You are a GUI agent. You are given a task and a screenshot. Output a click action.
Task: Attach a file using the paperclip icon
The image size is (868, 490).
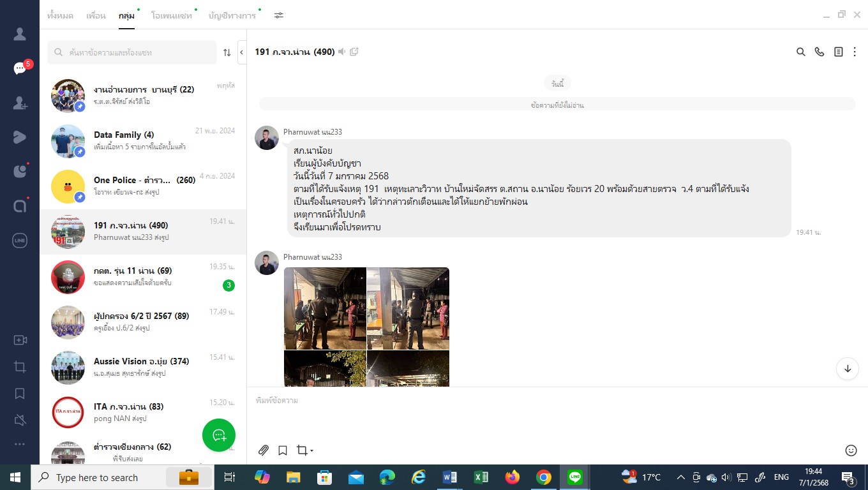(x=264, y=450)
